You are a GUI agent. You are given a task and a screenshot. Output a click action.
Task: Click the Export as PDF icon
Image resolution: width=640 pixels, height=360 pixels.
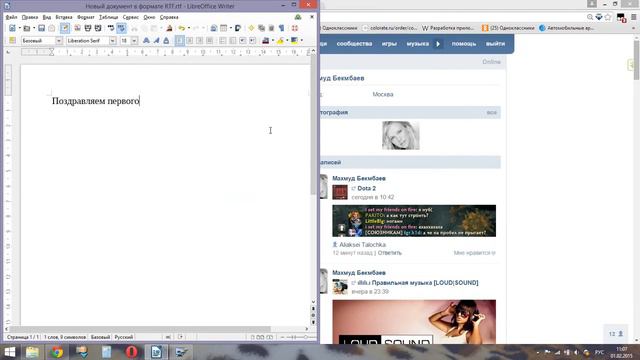[x=77, y=28]
